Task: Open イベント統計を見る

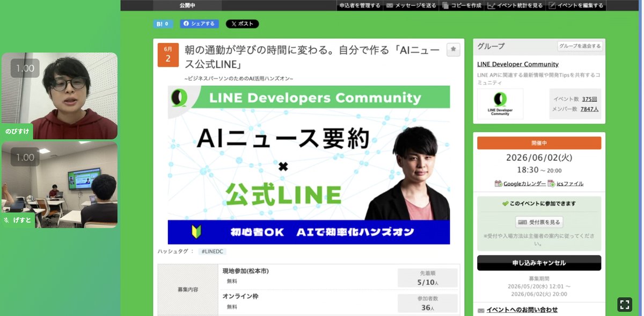Action: point(515,5)
